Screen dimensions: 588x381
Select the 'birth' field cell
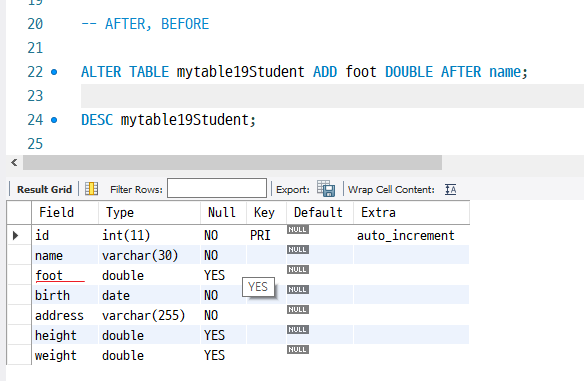tap(65, 296)
